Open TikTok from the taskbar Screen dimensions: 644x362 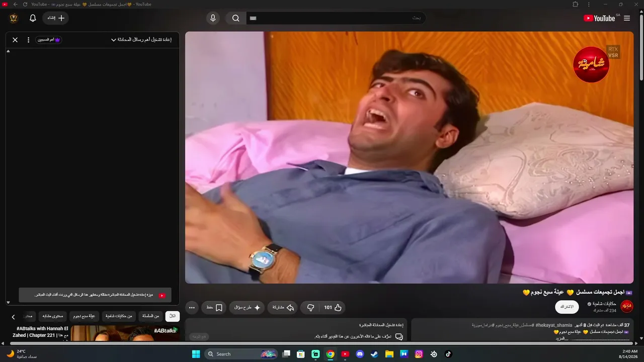pyautogui.click(x=448, y=354)
